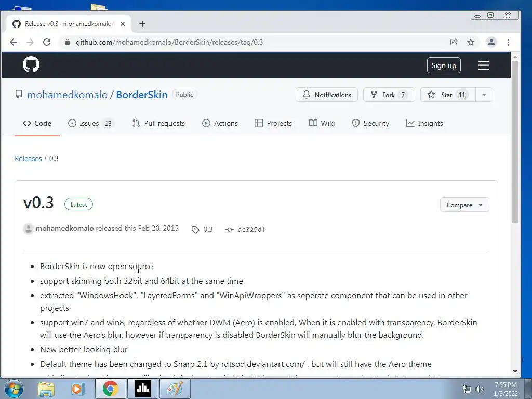Click the share page icon in address bar

tap(454, 42)
